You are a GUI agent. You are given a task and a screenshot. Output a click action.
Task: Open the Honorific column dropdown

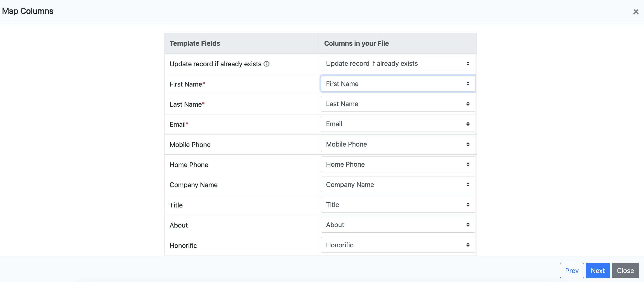coord(398,245)
